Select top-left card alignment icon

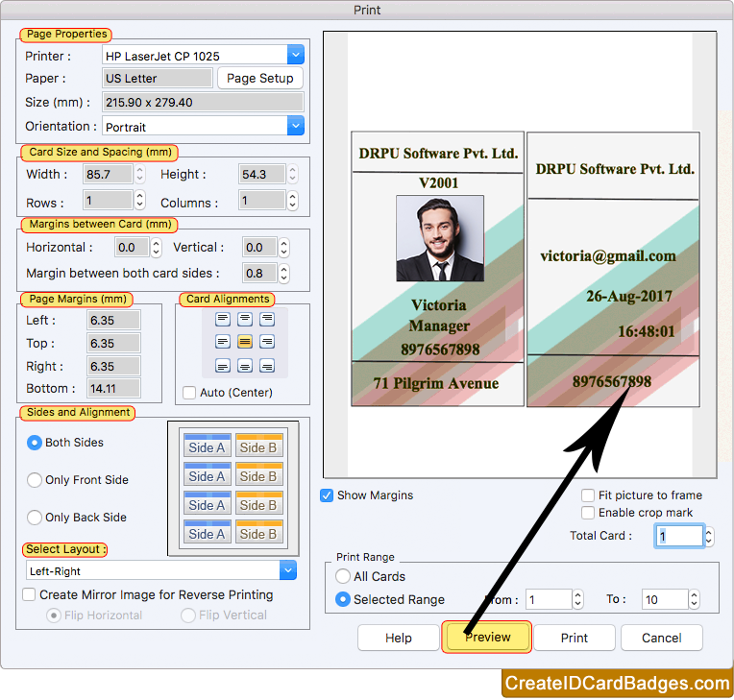point(222,320)
